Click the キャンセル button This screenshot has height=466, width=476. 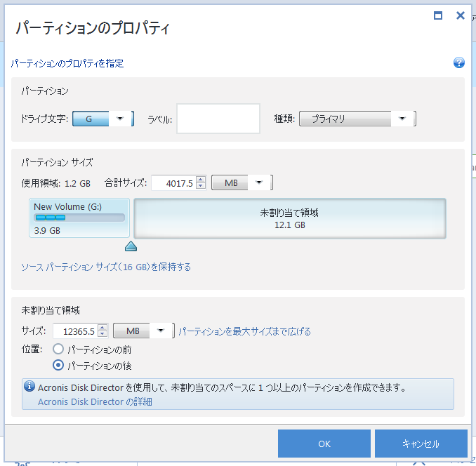tap(421, 444)
